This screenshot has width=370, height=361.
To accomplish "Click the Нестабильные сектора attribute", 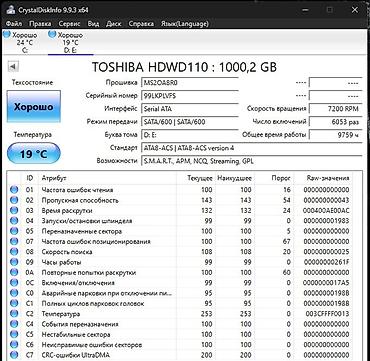I will (76, 334).
